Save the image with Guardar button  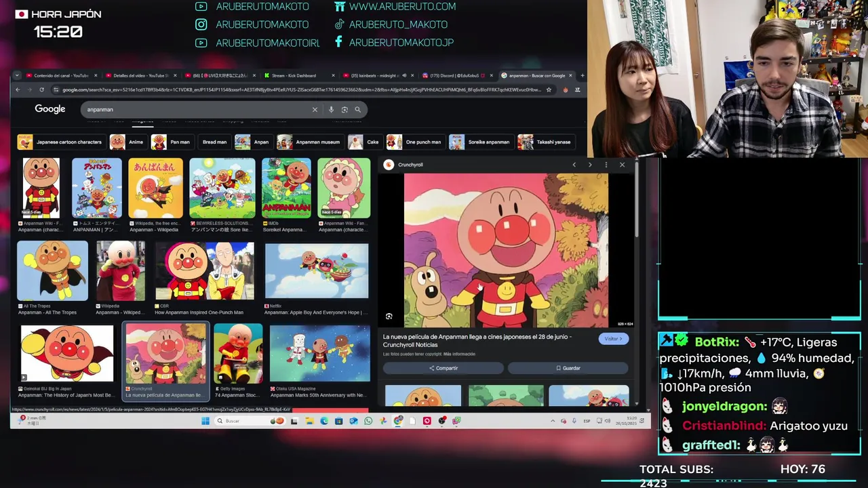pyautogui.click(x=568, y=368)
